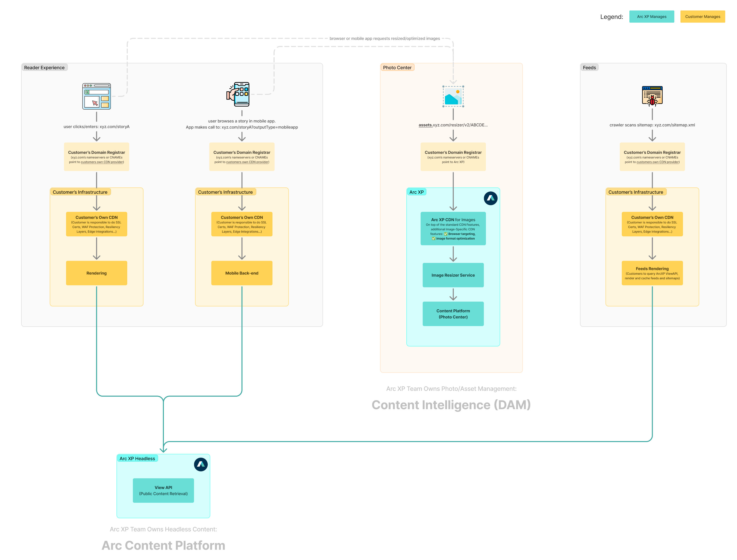Image resolution: width=737 pixels, height=560 pixels.
Task: Click 'App makes call to: xyz.com/storyA?outputType=mobileapp' text
Action: click(x=242, y=127)
